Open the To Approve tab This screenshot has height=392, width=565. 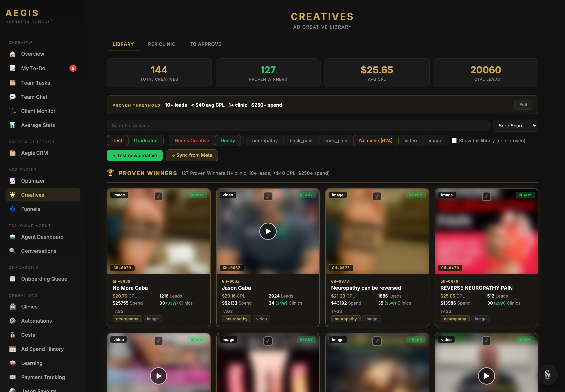pyautogui.click(x=205, y=44)
